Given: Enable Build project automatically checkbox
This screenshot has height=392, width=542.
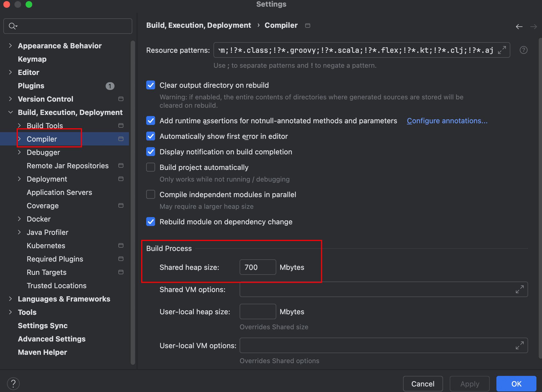Looking at the screenshot, I should coord(151,167).
